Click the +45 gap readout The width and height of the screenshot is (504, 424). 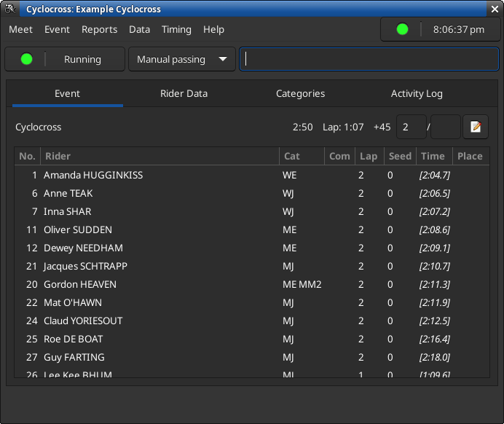click(382, 127)
